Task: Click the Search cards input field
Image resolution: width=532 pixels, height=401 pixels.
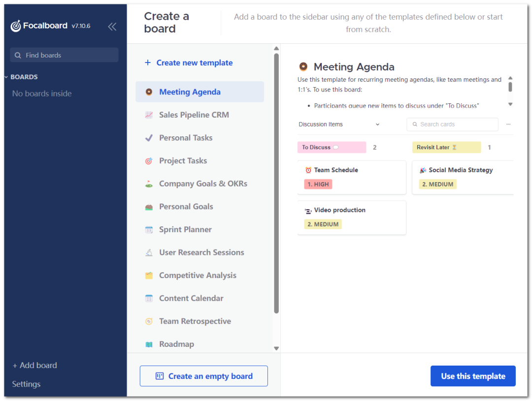Action: (x=452, y=124)
